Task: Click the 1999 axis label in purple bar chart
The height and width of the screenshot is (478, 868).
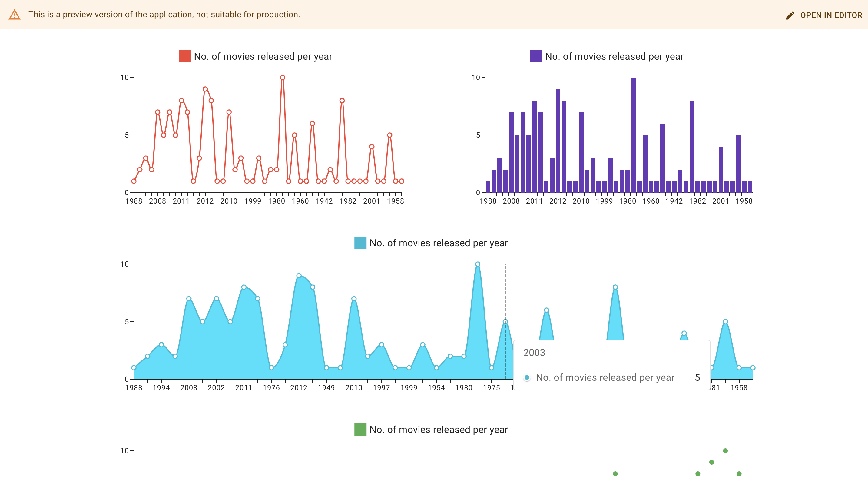Action: (x=604, y=201)
